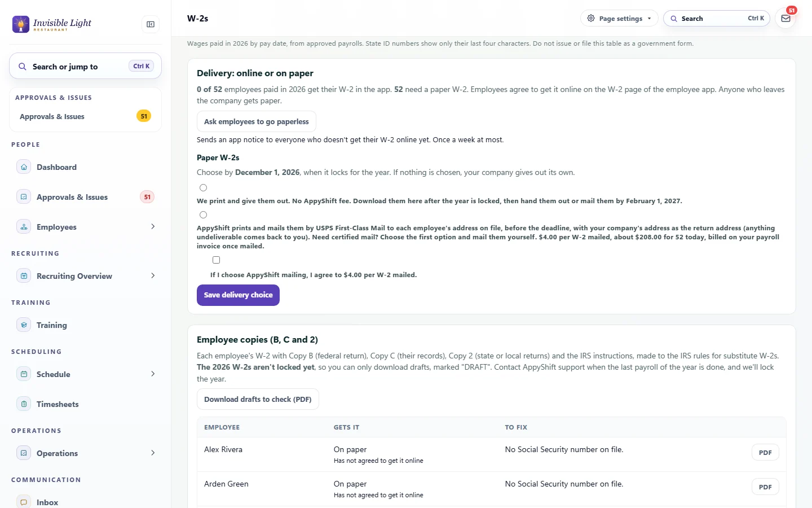Click the Recruiting Overview icon

[x=24, y=276]
